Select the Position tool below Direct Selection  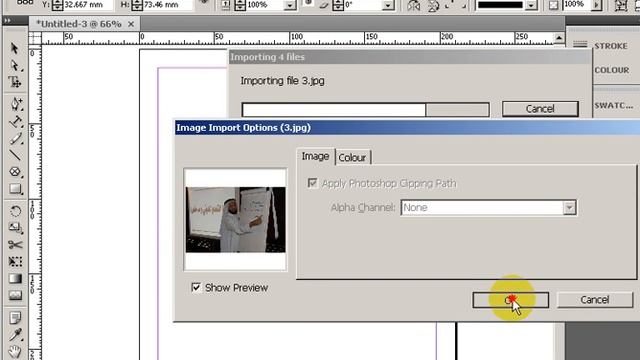pos(15,82)
